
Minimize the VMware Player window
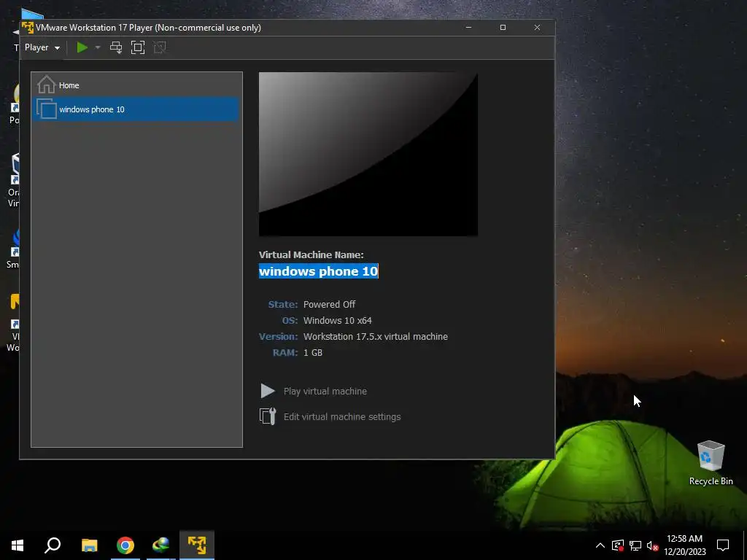[x=469, y=28]
